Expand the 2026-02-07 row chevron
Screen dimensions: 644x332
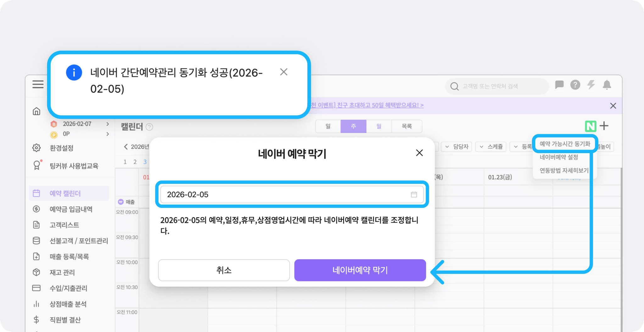click(x=108, y=124)
